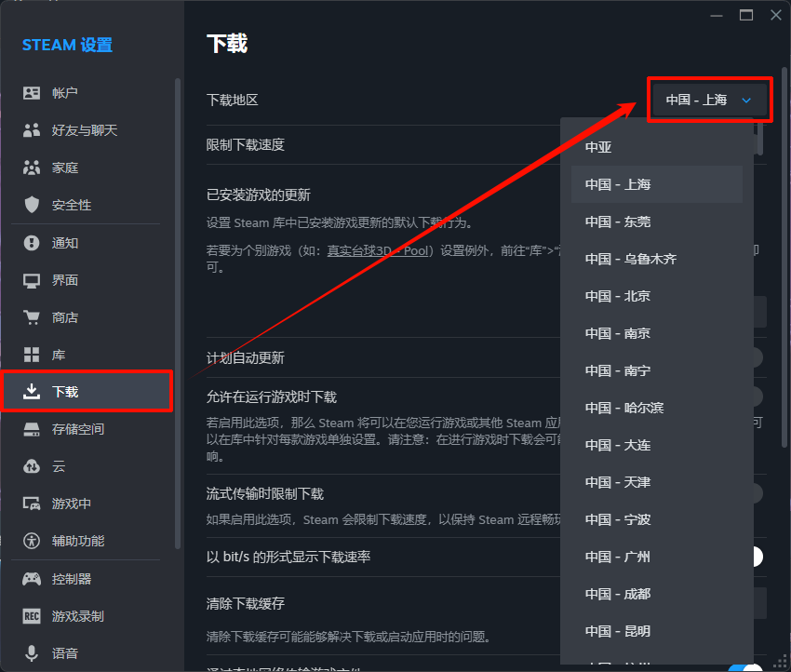Toggle 以 bit/s 的形式显示下载速率 switch
The height and width of the screenshot is (672, 791).
(757, 557)
